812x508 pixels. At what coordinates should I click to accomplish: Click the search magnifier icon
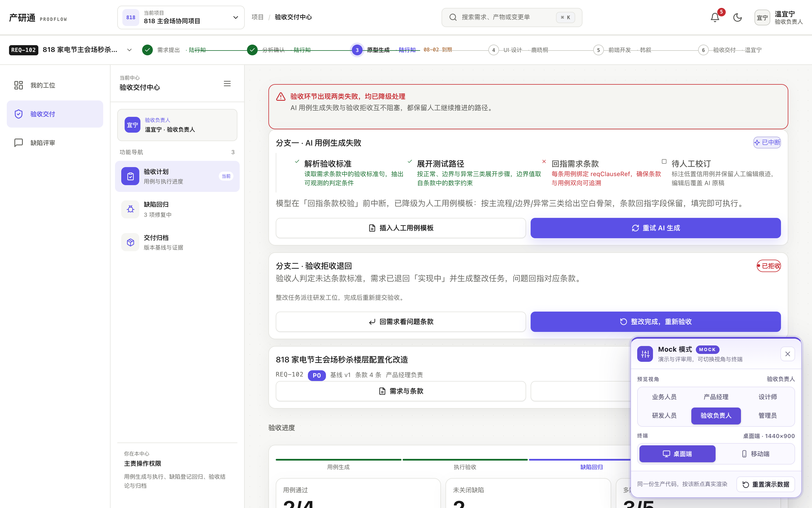(453, 17)
